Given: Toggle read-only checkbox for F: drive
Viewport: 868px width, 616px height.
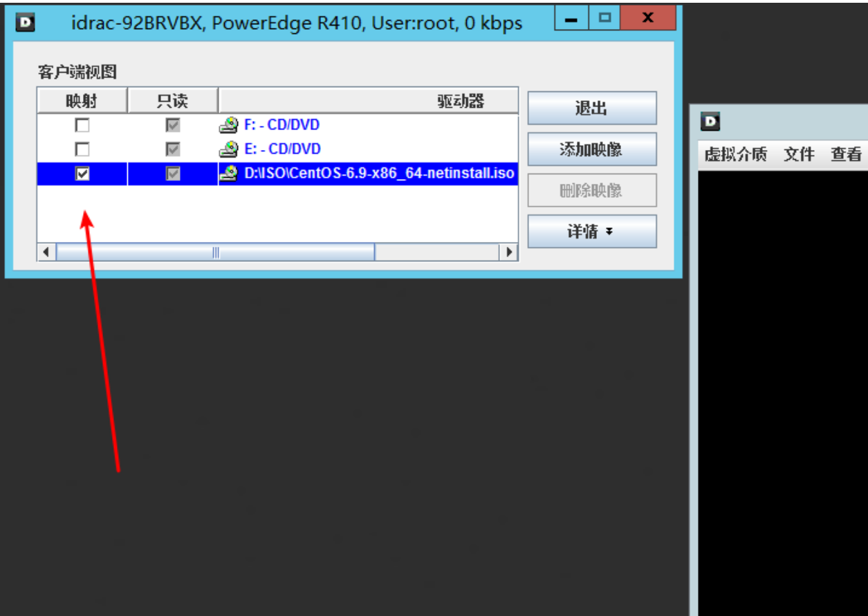Looking at the screenshot, I should click(x=173, y=126).
